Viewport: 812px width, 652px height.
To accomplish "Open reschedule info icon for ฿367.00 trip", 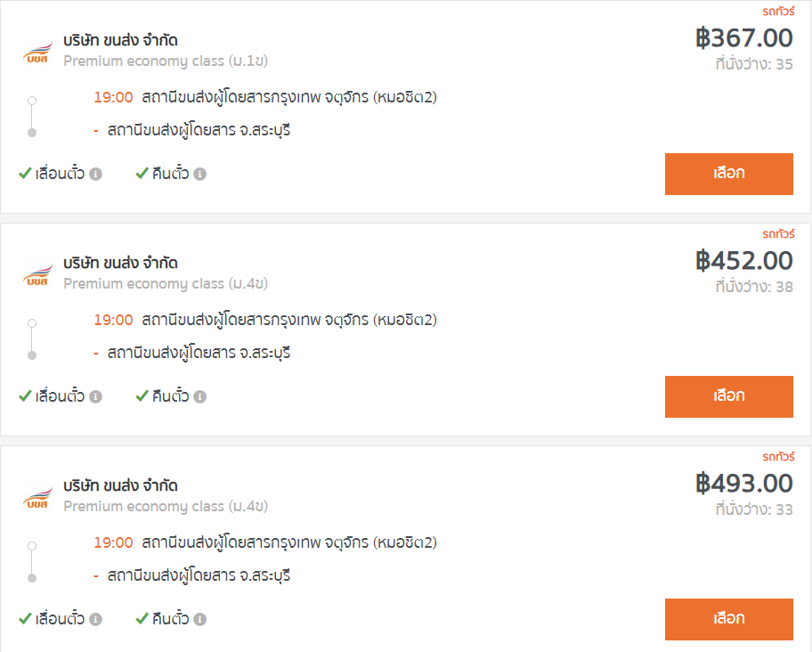I will coord(95,174).
